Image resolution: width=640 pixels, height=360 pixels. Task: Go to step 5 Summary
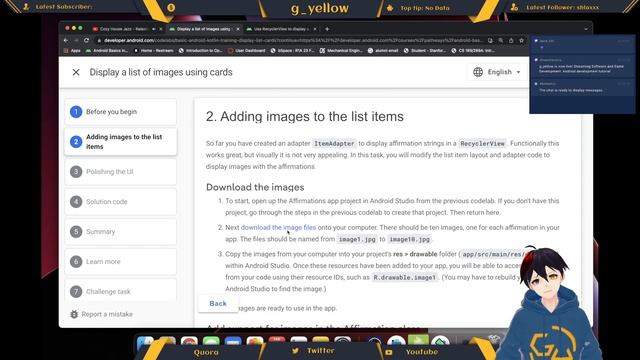coord(120,231)
